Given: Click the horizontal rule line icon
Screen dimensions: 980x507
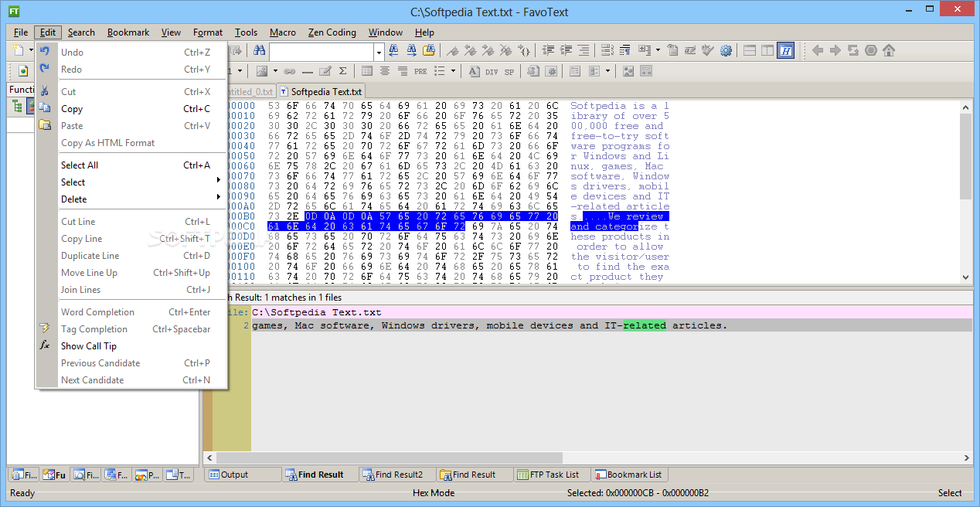Looking at the screenshot, I should (308, 71).
